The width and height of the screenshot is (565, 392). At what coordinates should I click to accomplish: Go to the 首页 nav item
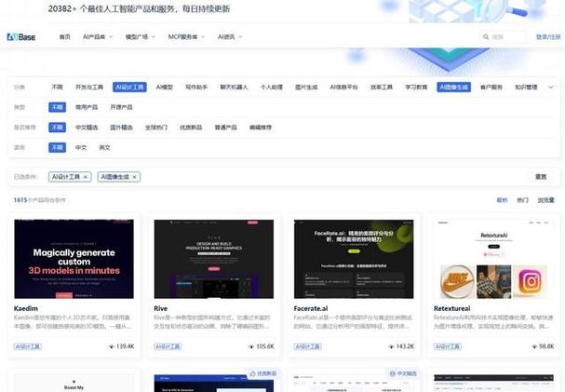click(x=65, y=36)
